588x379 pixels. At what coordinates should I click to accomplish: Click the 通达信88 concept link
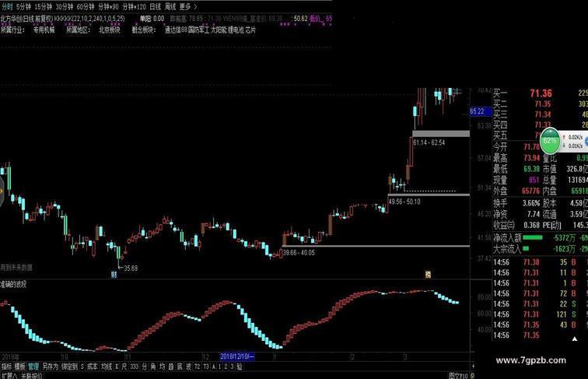[176, 30]
